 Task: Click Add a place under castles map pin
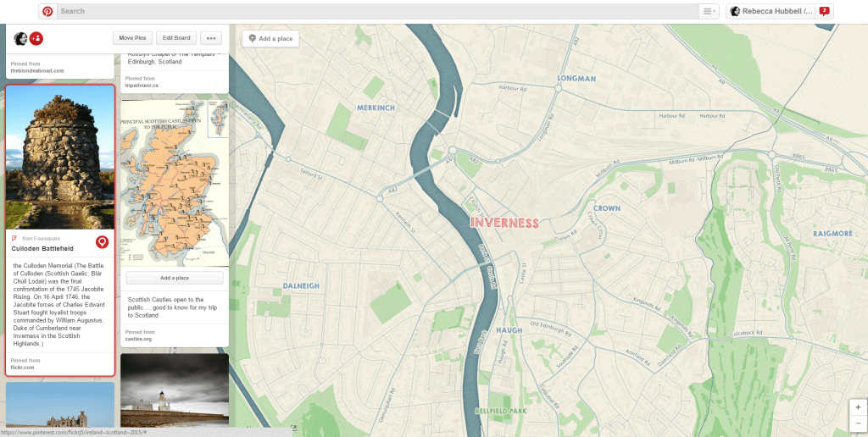pyautogui.click(x=175, y=278)
